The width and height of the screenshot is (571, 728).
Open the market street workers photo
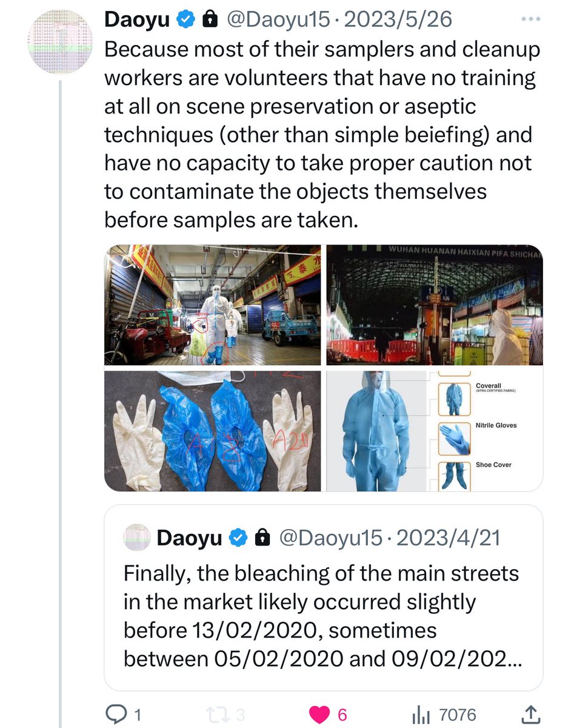pyautogui.click(x=213, y=305)
